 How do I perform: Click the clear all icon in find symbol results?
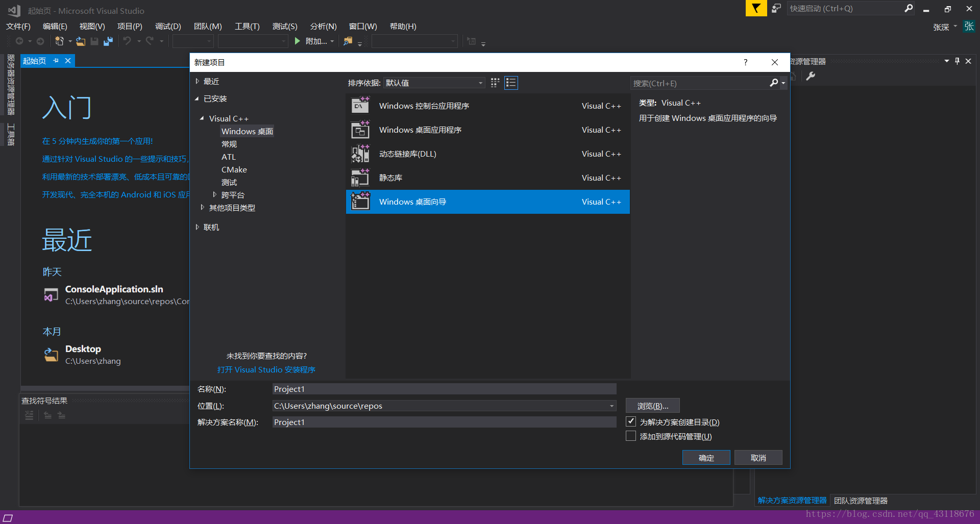(29, 415)
